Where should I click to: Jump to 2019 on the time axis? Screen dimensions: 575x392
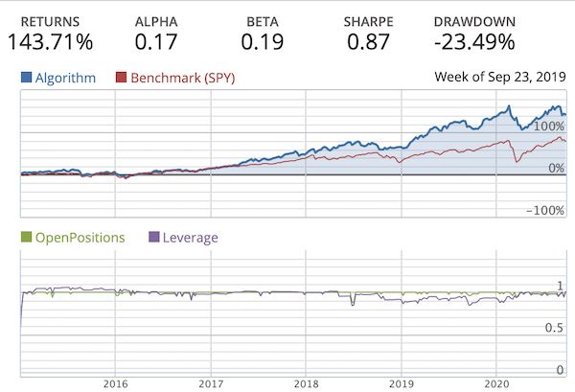(x=401, y=382)
